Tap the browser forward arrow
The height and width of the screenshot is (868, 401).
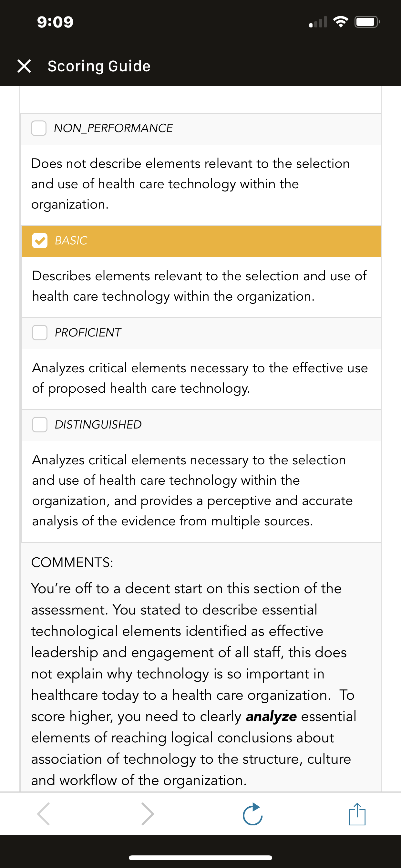click(147, 814)
